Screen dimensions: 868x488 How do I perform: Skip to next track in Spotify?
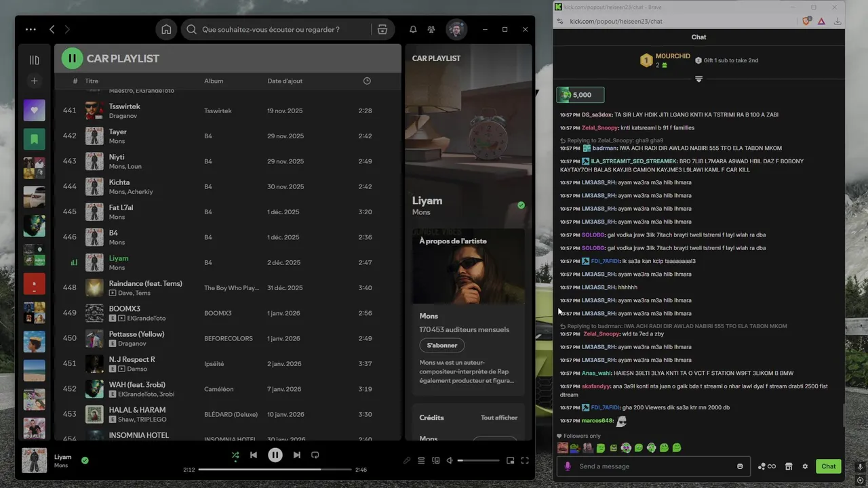coord(296,455)
